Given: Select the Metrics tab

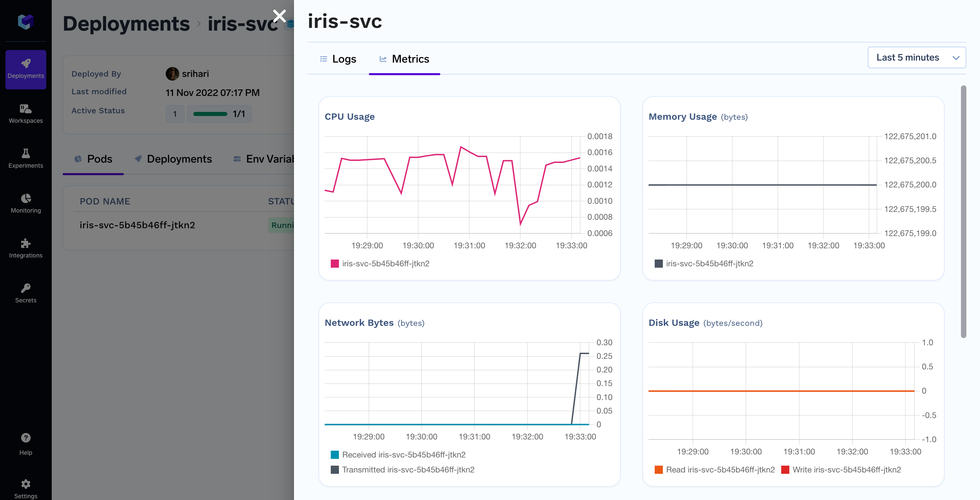Looking at the screenshot, I should tap(404, 59).
